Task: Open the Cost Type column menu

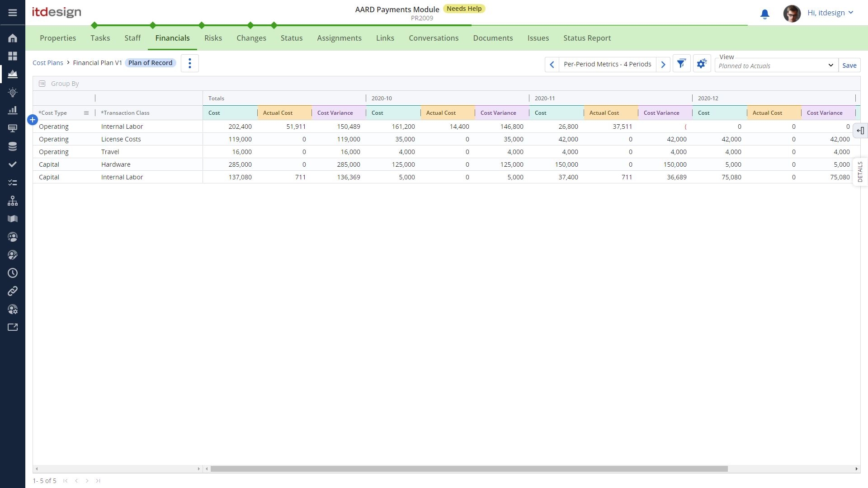Action: tap(86, 113)
